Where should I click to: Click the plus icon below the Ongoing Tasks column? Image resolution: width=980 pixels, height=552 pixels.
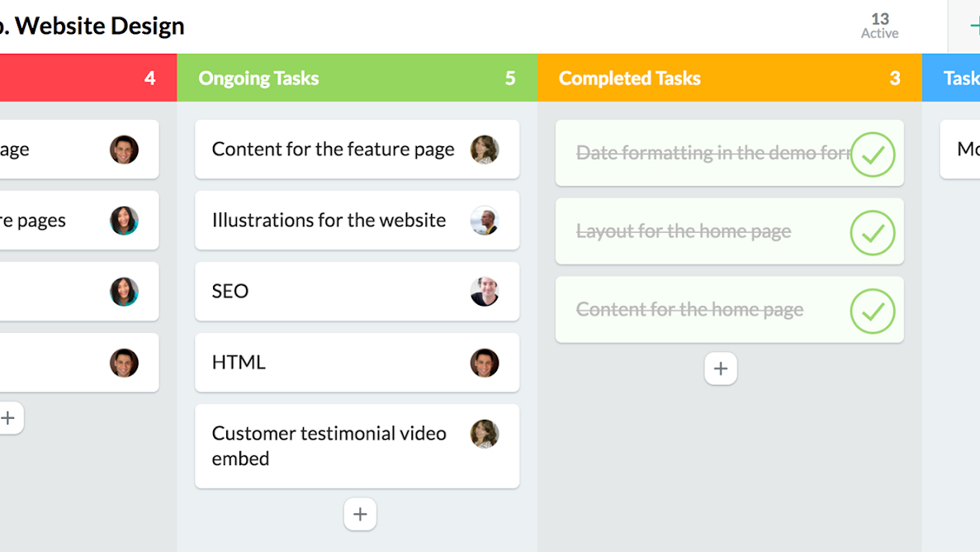click(360, 514)
